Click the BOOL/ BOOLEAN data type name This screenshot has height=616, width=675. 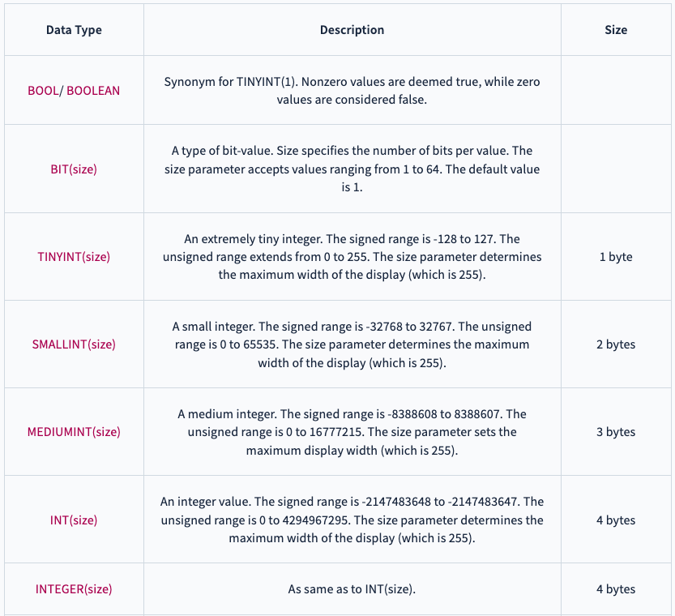[74, 91]
